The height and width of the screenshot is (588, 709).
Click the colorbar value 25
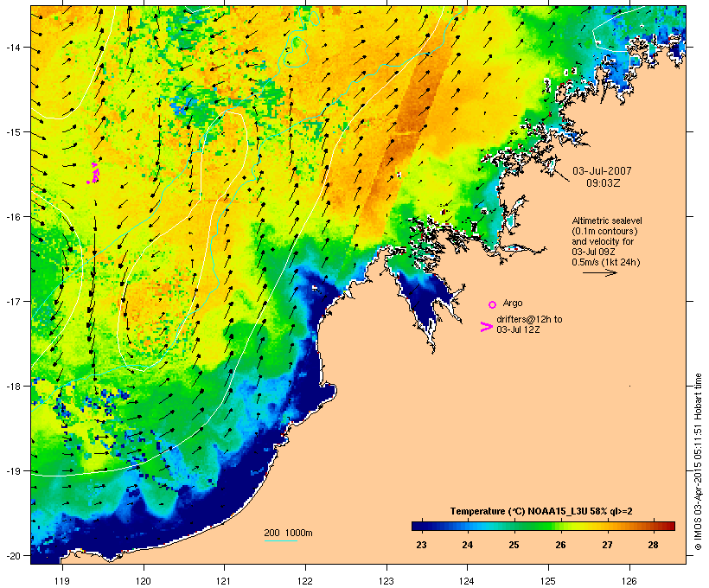click(x=514, y=545)
